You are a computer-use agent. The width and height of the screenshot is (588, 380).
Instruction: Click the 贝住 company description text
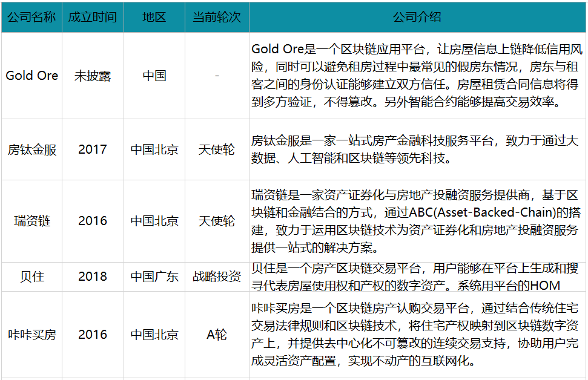point(415,277)
